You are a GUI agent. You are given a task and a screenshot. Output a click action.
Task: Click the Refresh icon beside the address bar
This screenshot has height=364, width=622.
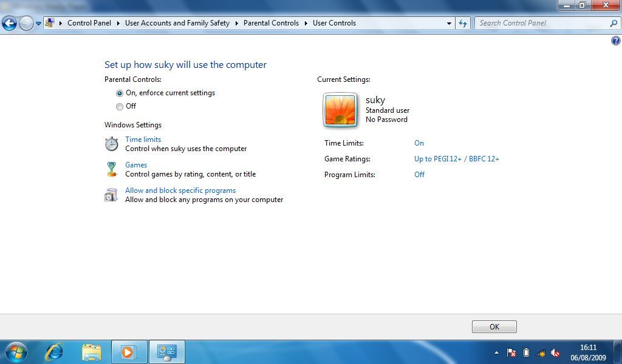coord(463,23)
